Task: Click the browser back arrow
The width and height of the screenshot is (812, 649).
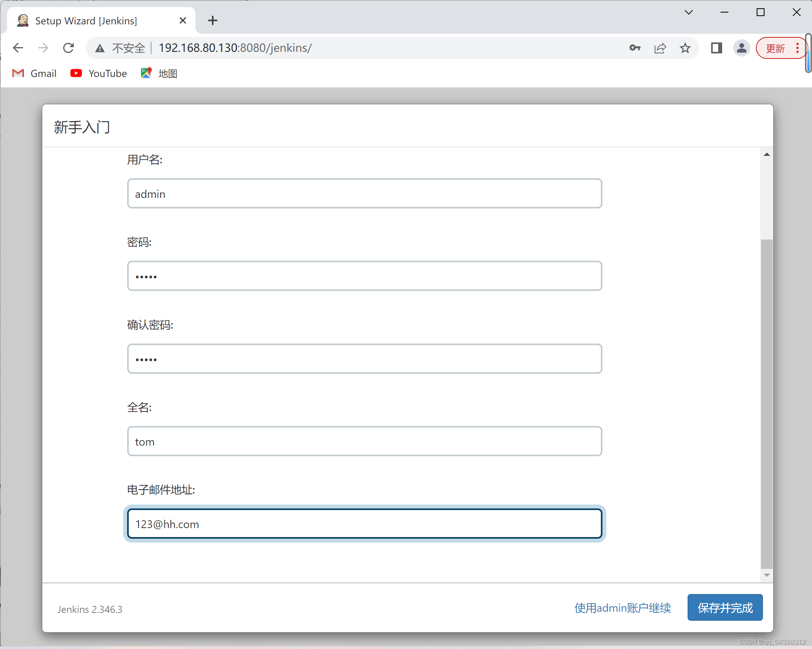Action: (x=18, y=48)
